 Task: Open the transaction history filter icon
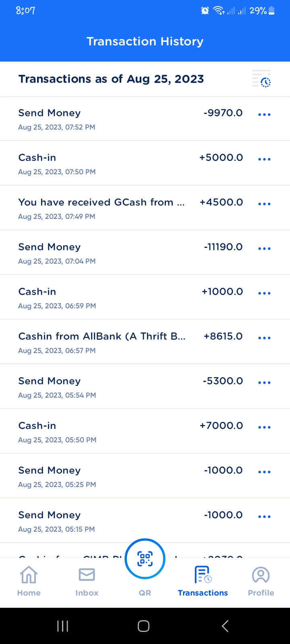click(261, 79)
